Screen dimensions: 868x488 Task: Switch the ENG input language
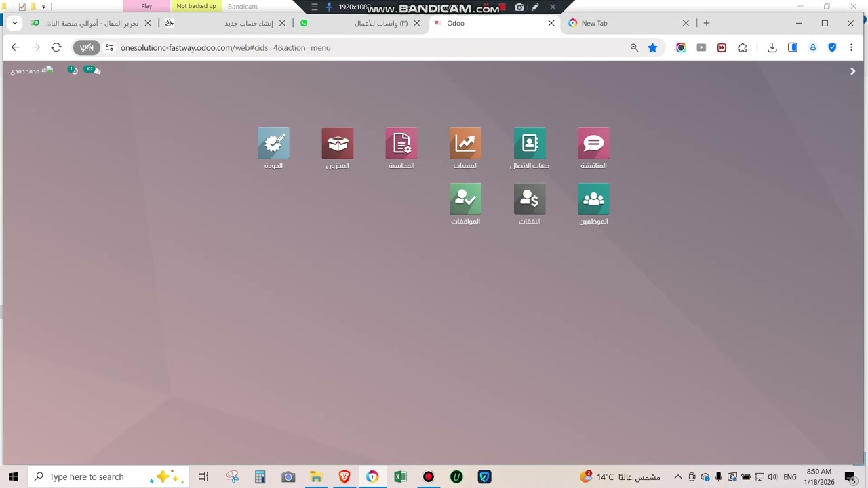pos(790,476)
